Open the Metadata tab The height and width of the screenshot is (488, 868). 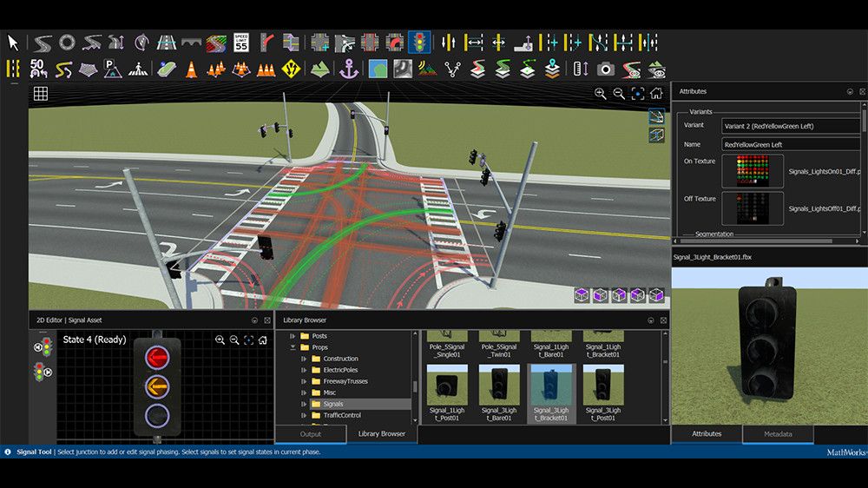pos(778,434)
